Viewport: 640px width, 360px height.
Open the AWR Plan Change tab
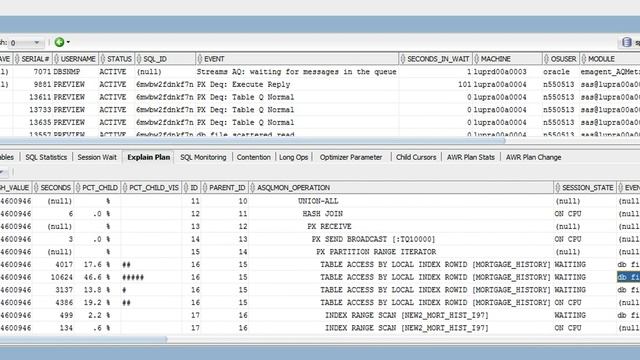[533, 157]
